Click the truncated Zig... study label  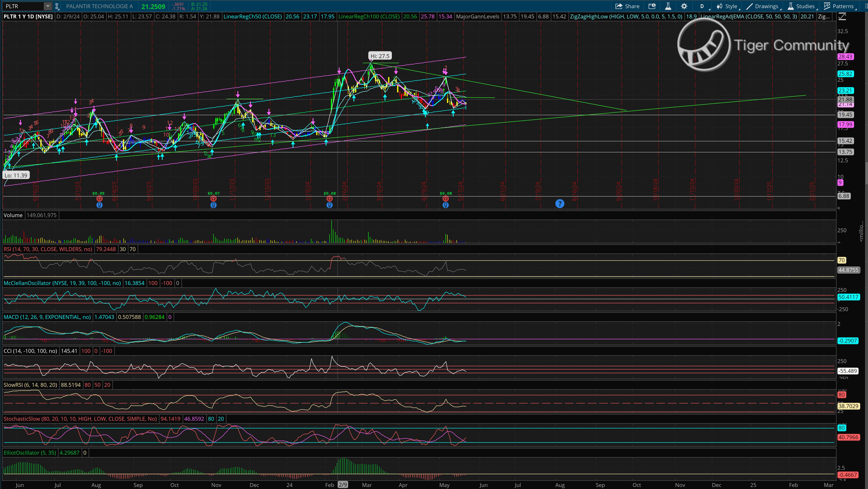click(823, 17)
